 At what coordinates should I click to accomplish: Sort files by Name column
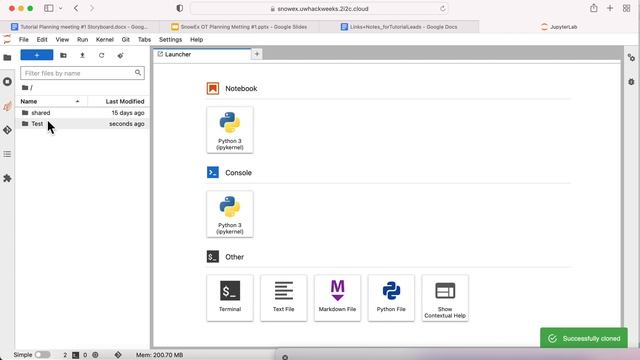point(51,101)
